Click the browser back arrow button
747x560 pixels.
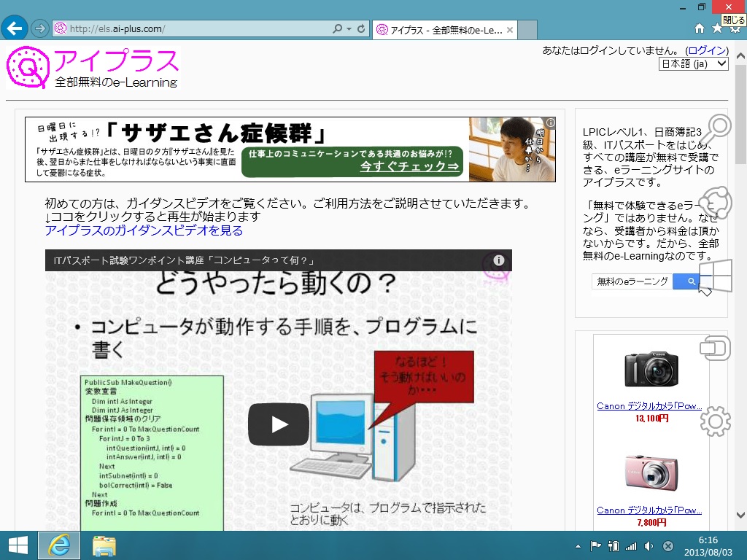[15, 28]
